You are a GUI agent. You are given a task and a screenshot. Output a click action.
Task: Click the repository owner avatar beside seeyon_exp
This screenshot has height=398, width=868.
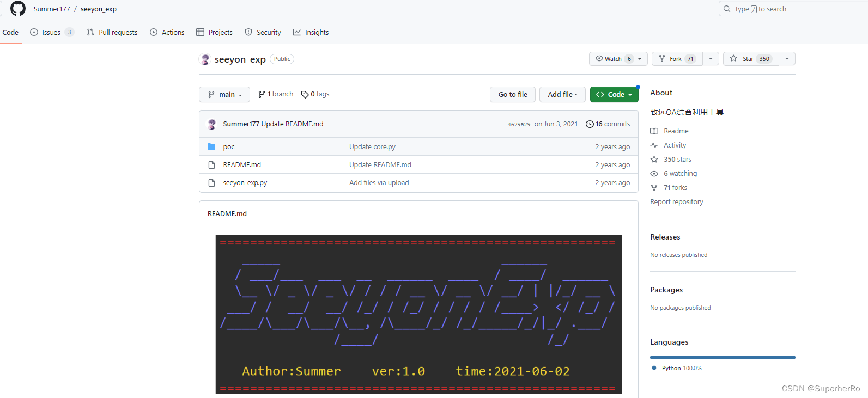coord(205,59)
